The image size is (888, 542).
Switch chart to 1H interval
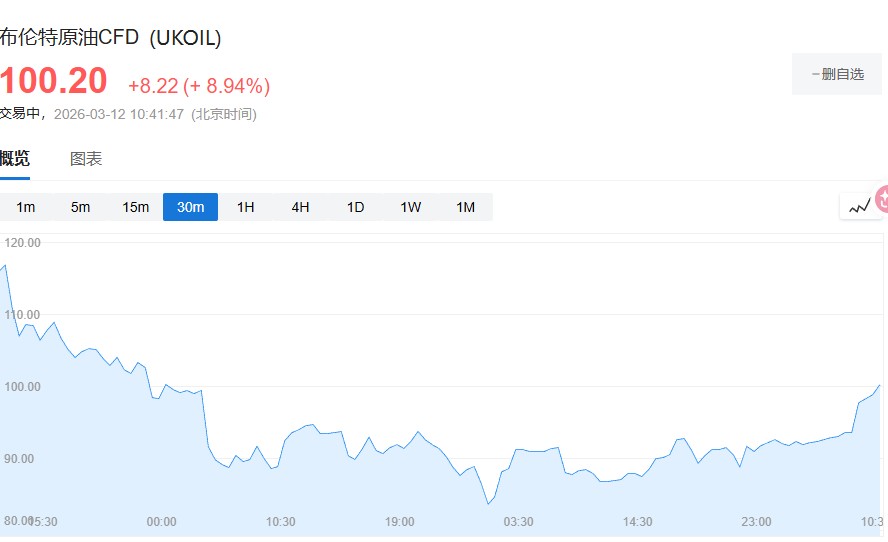pos(245,207)
